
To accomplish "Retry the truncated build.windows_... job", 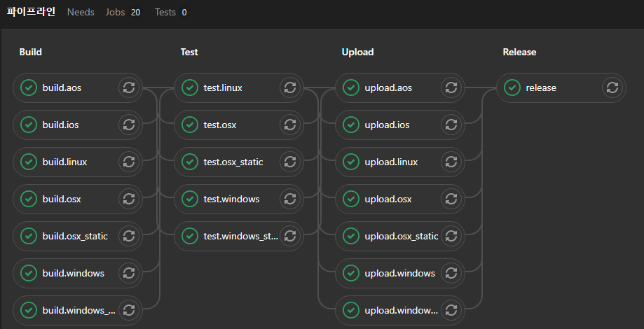I will [x=129, y=310].
